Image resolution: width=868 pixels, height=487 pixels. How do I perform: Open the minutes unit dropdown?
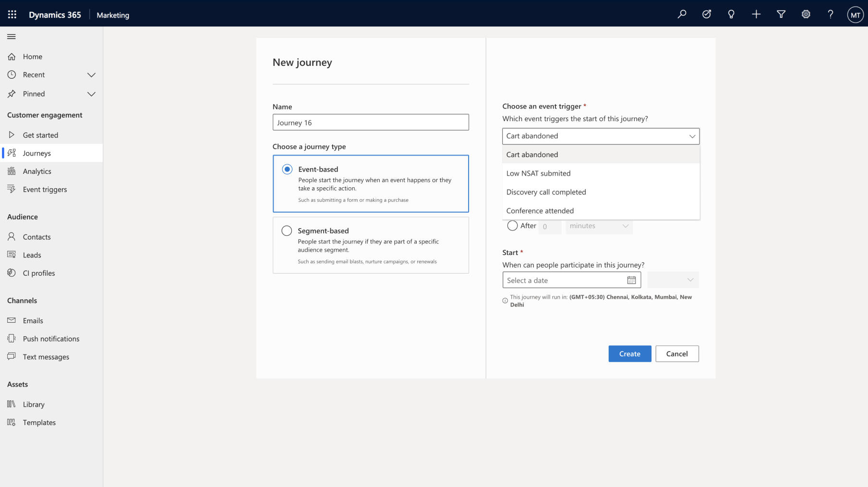[599, 226]
